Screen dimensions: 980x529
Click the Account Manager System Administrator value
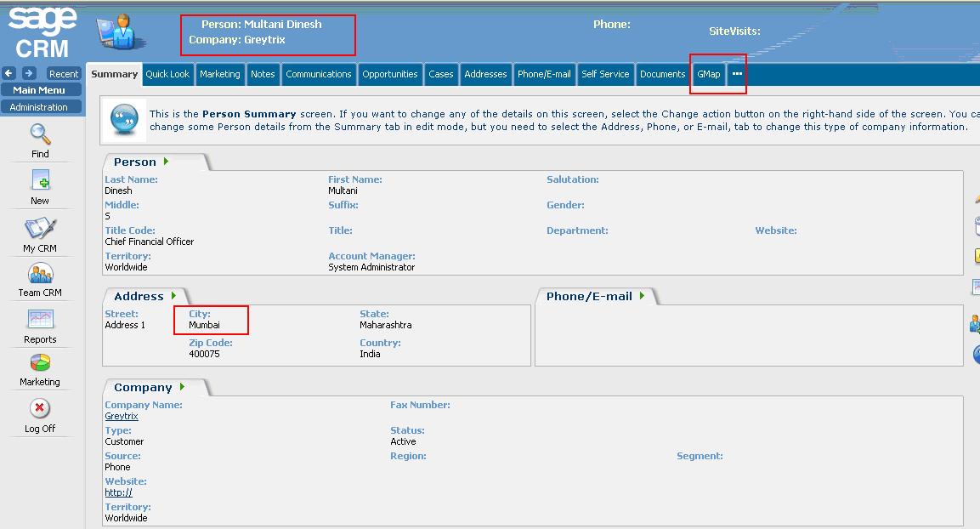click(372, 267)
